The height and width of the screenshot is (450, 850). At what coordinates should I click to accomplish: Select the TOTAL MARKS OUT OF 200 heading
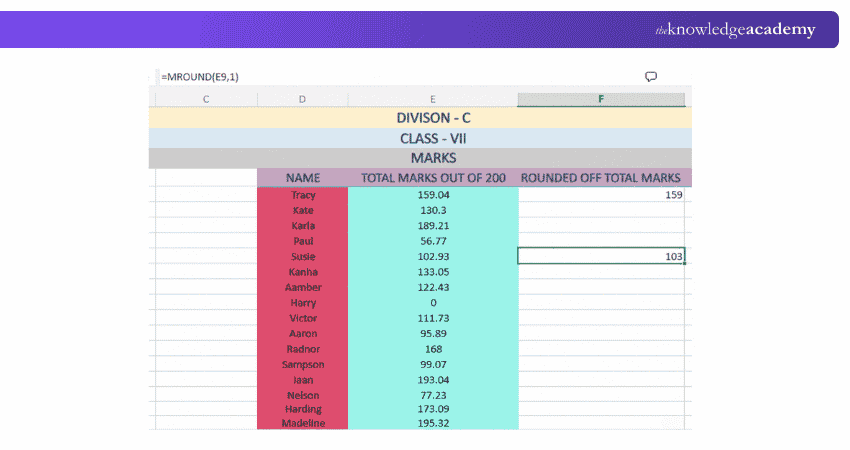[x=433, y=177]
